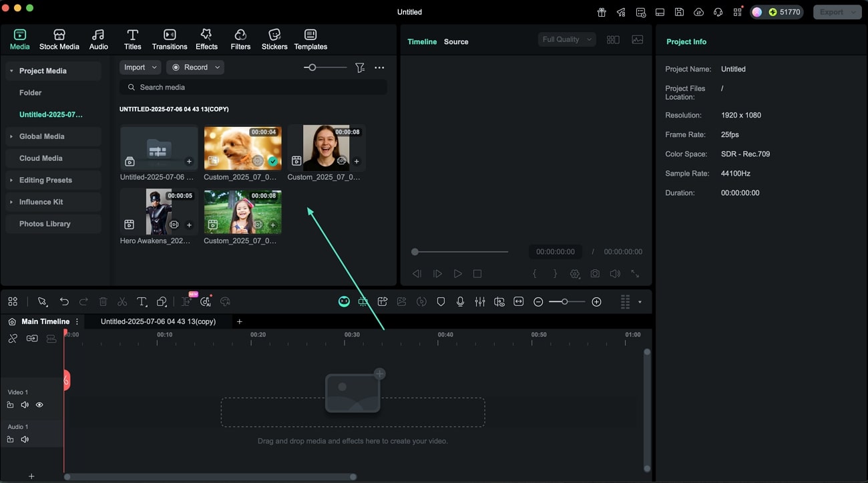The height and width of the screenshot is (483, 868).
Task: Open the Import dropdown
Action: click(140, 67)
